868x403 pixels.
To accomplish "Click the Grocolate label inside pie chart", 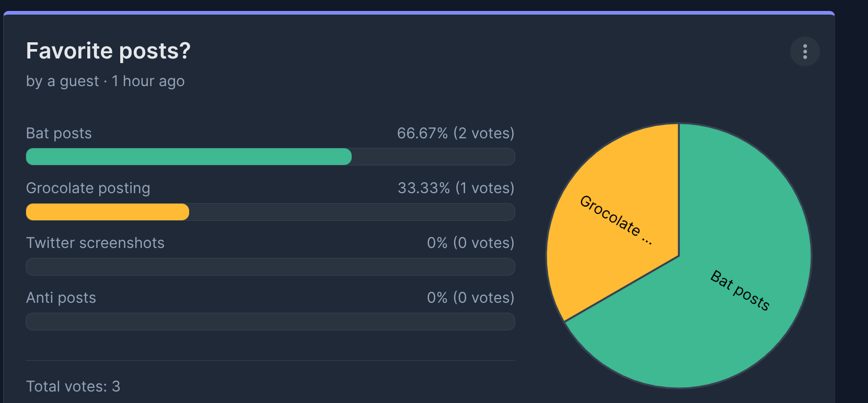I will pyautogui.click(x=617, y=219).
